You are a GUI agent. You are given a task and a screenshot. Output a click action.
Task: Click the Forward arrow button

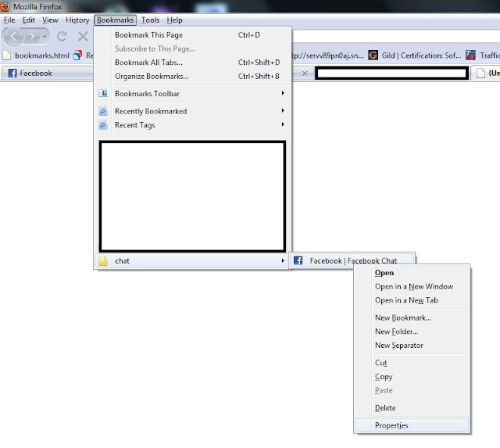[x=32, y=37]
